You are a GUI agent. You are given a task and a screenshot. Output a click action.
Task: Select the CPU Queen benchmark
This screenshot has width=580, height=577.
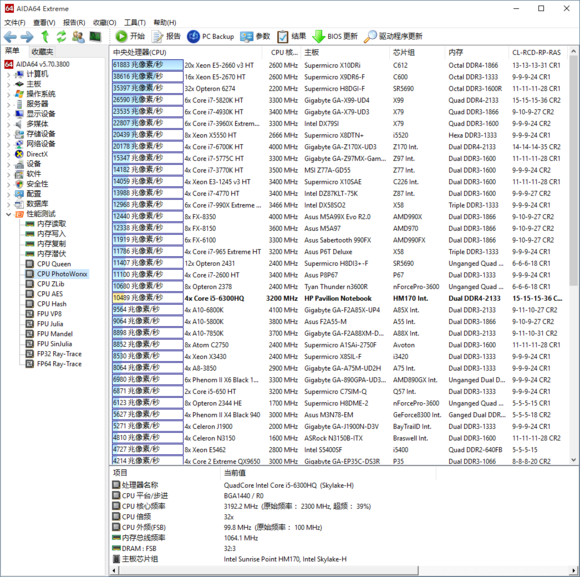[54, 264]
